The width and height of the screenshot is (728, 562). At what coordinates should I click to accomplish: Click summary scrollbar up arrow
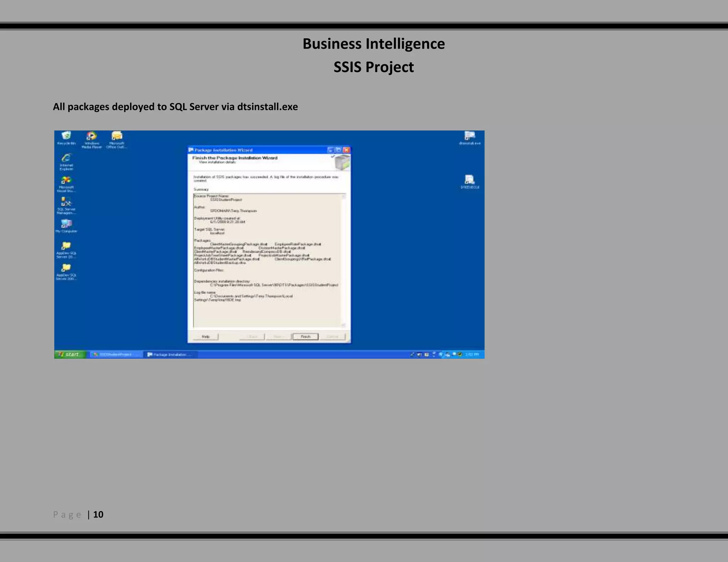click(343, 196)
